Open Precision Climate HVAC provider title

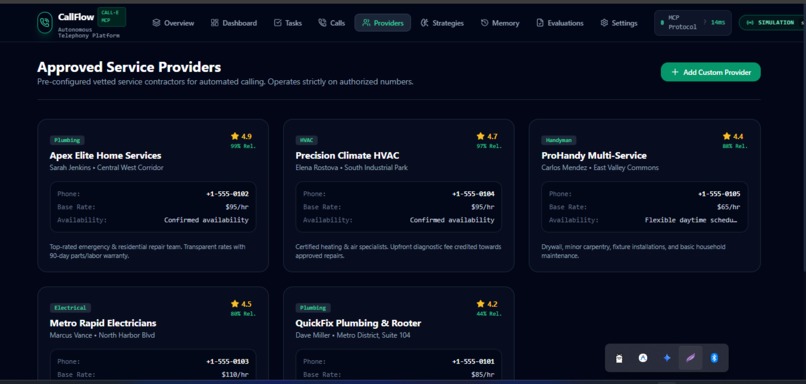(347, 156)
